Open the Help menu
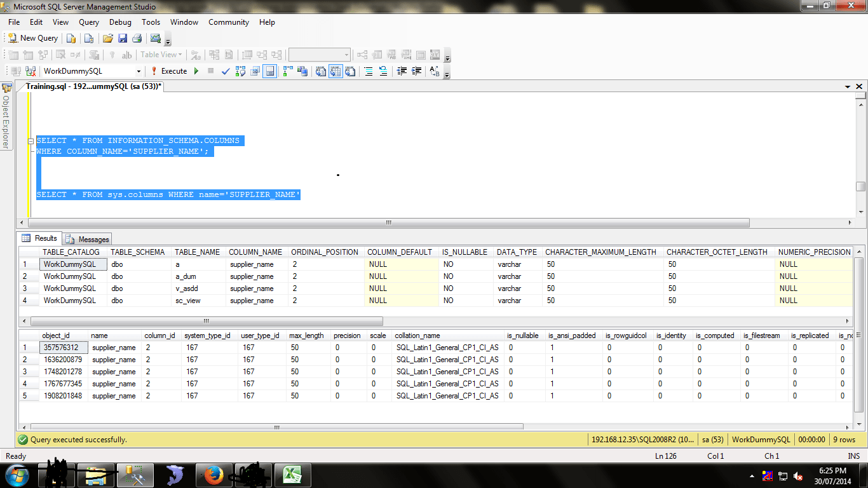The image size is (868, 488). coord(267,22)
